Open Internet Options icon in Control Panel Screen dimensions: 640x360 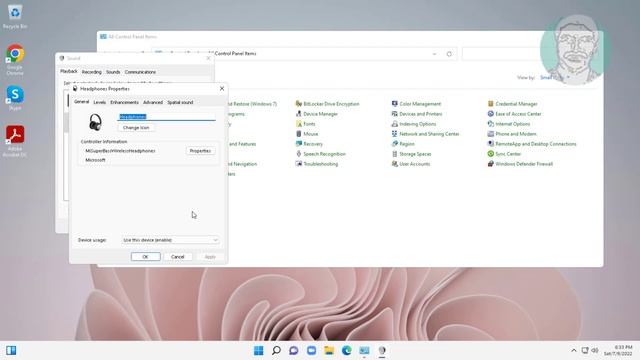coord(491,124)
